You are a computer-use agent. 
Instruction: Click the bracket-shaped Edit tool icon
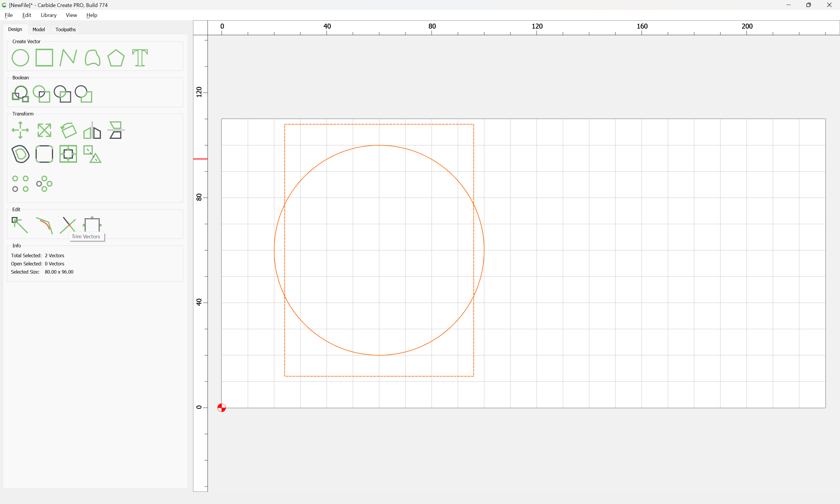pos(92,224)
